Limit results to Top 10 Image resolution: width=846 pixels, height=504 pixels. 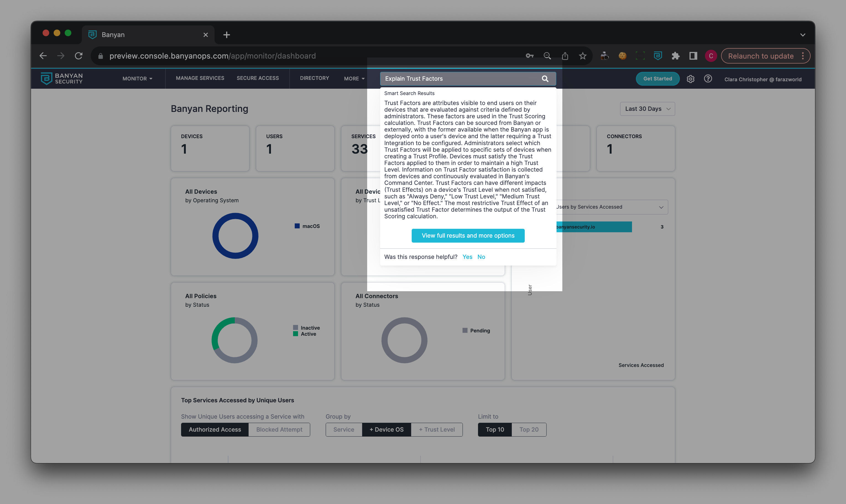point(495,430)
